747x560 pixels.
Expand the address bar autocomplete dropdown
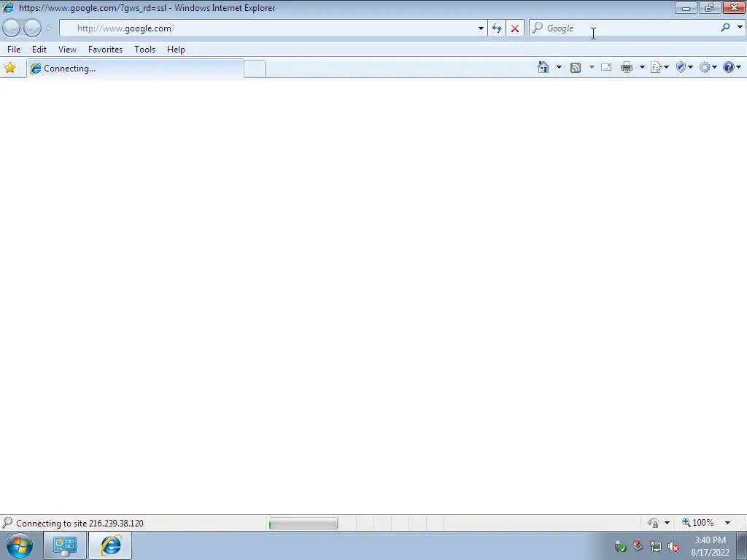tap(481, 28)
